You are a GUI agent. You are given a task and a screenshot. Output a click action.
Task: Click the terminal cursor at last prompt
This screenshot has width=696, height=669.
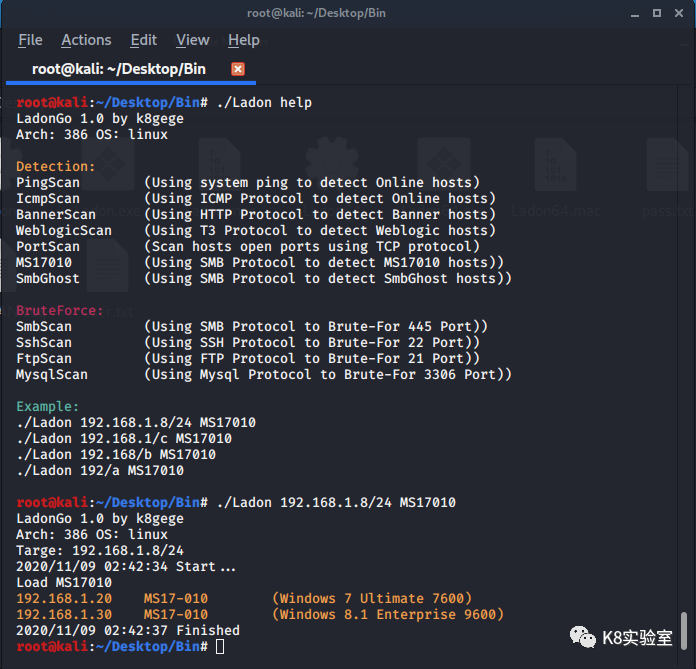coord(220,646)
